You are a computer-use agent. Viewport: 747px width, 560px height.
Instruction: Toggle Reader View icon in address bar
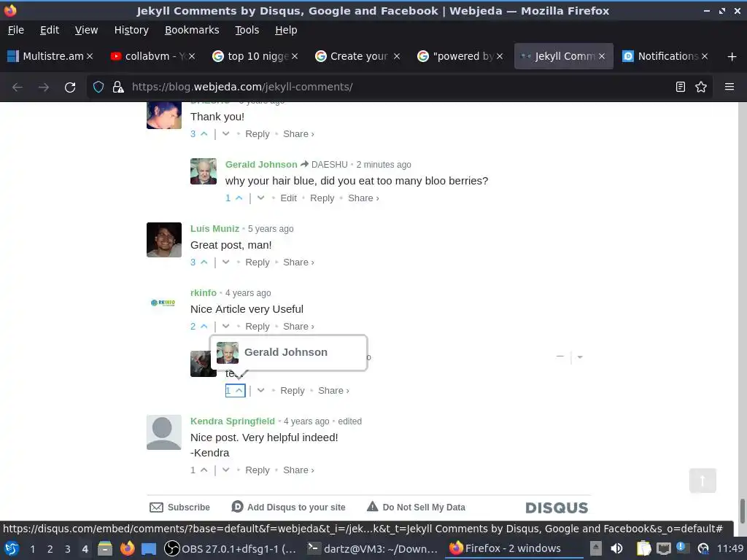(681, 87)
